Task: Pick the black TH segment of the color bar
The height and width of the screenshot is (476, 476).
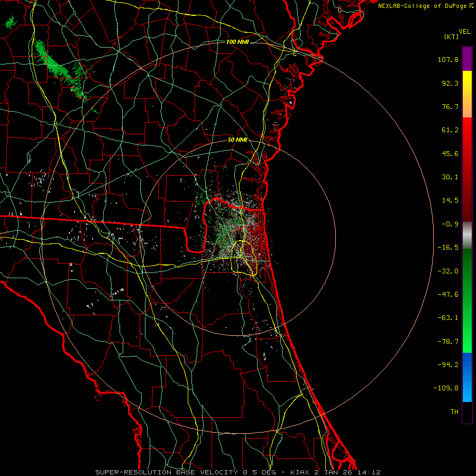Action: point(467,413)
